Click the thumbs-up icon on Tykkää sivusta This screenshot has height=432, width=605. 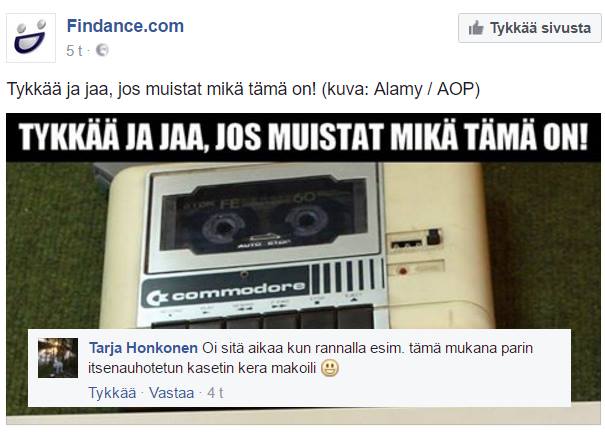coord(476,28)
